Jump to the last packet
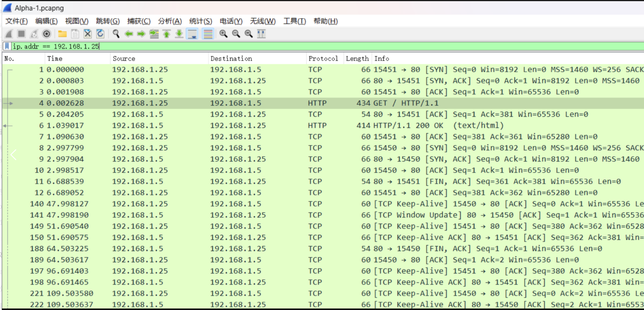 click(x=179, y=34)
